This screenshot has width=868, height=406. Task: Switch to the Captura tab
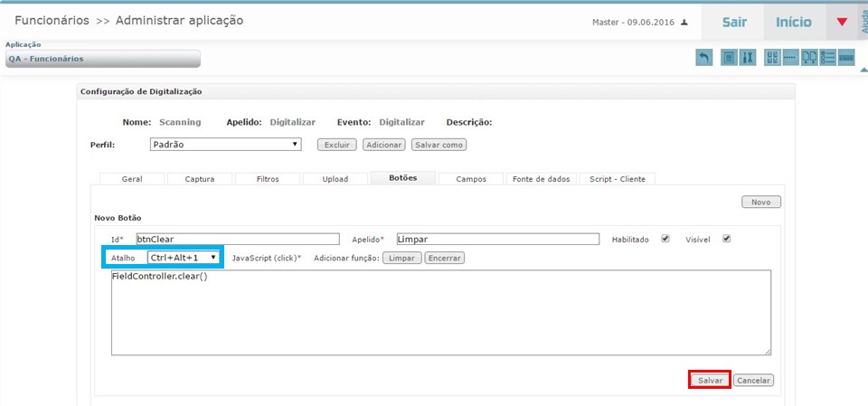coord(200,179)
